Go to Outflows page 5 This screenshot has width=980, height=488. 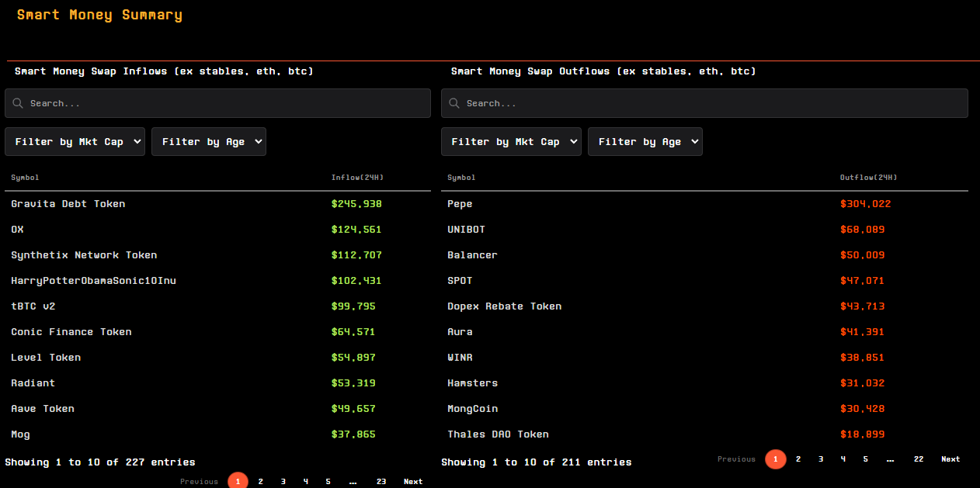pyautogui.click(x=865, y=459)
